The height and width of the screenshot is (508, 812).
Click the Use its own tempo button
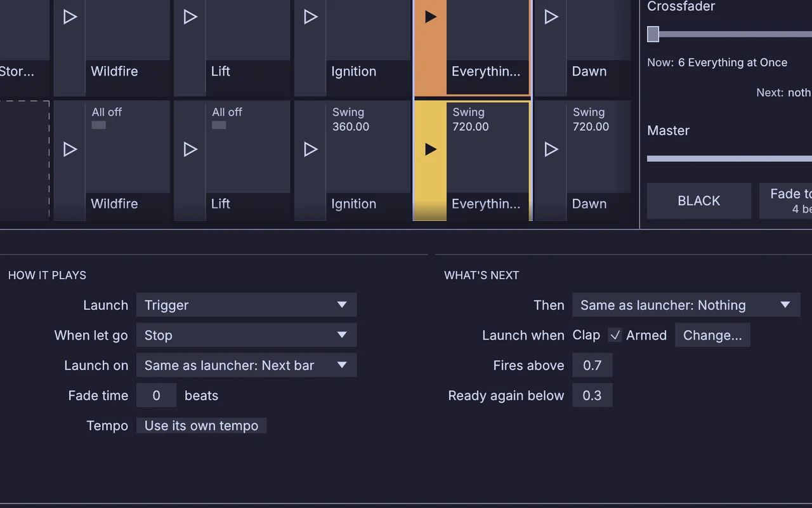[x=201, y=425]
